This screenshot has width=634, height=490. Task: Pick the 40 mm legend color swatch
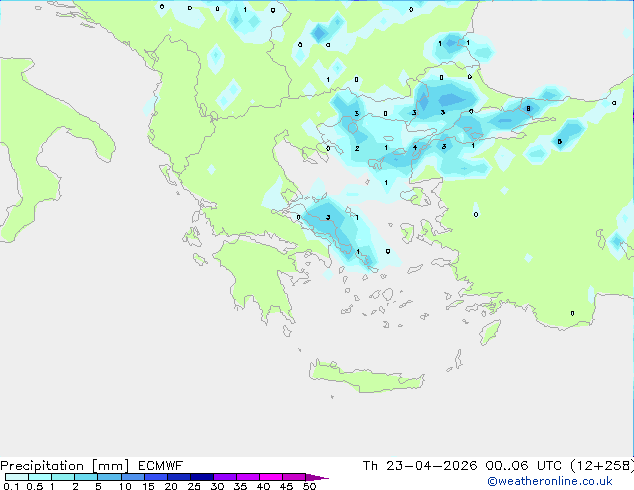pos(271,477)
